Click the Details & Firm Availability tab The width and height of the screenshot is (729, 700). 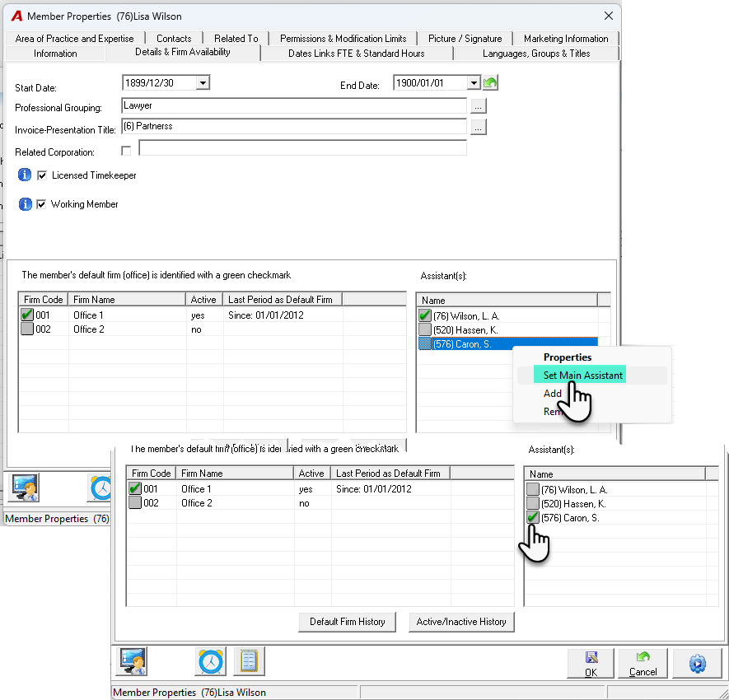point(183,52)
